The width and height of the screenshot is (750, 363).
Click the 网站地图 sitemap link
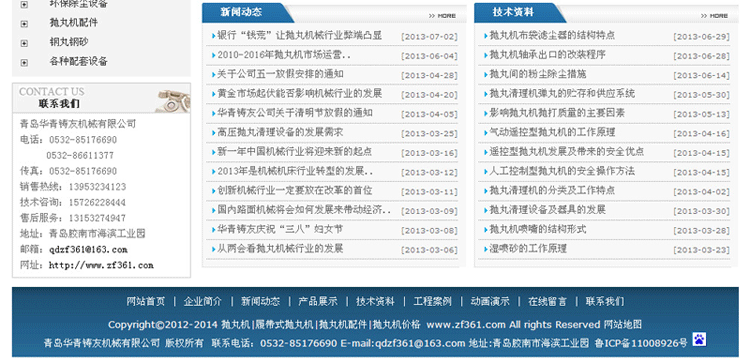coord(623,325)
